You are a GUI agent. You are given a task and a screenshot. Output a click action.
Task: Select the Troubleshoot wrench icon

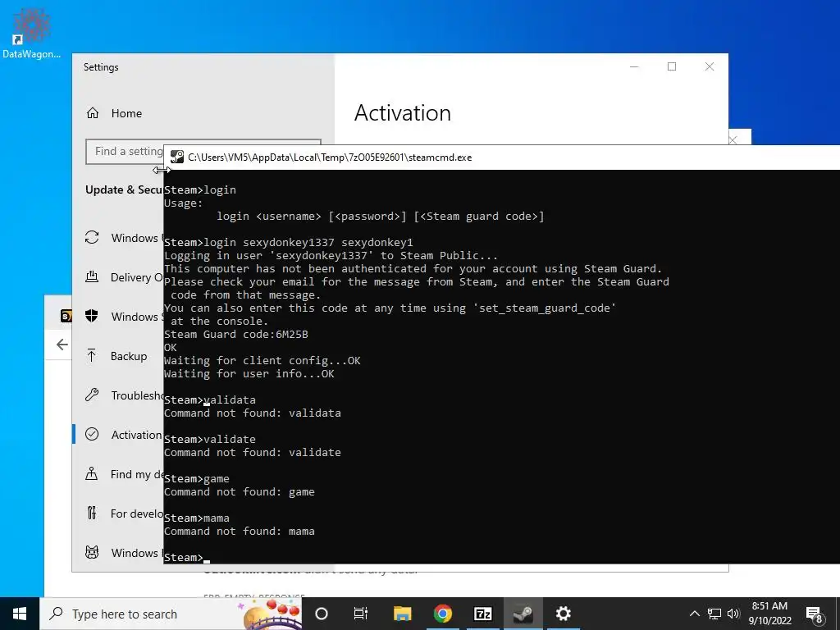[92, 395]
